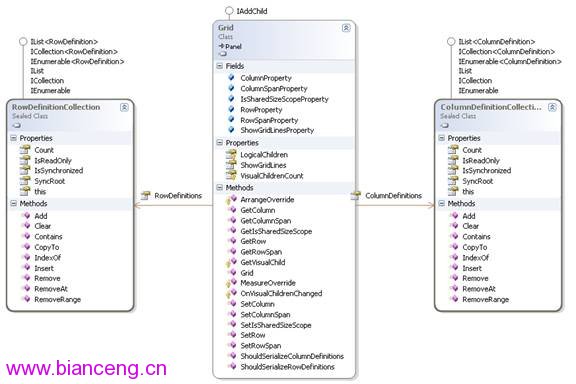The width and height of the screenshot is (576, 384).
Task: Click the MeasureOverride method icon
Action: [231, 283]
